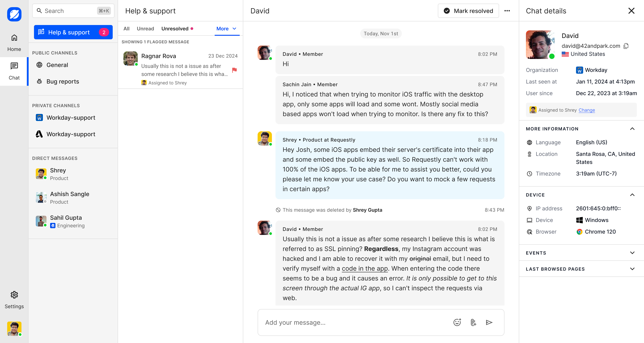644x343 pixels.
Task: Click your profile avatar at bottom left
Action: tap(14, 328)
